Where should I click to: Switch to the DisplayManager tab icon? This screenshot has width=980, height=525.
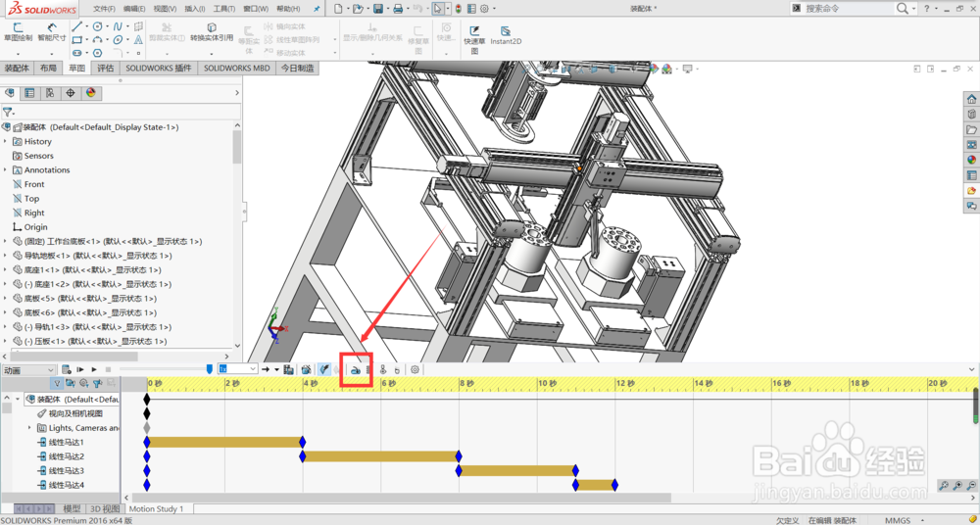point(90,93)
